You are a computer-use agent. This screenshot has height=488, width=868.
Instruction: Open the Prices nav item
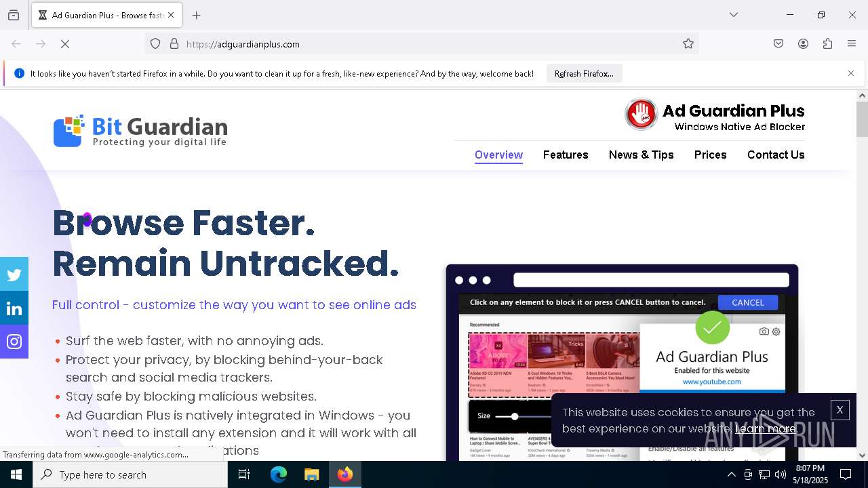point(710,155)
